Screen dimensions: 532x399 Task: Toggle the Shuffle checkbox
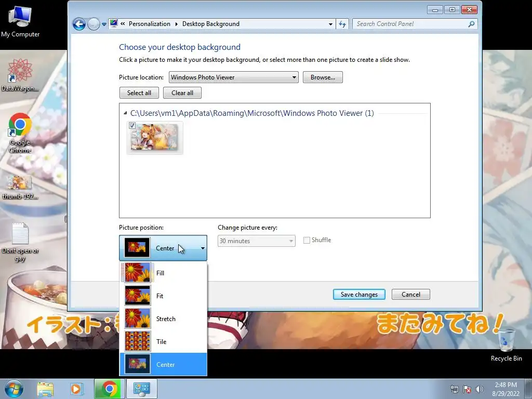tap(307, 240)
